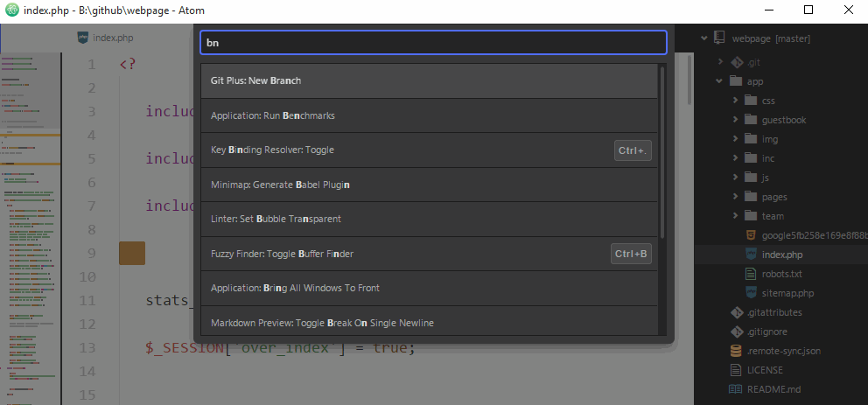Viewport: 868px width, 405px height.
Task: Click the folder icon beside pages
Action: coord(751,197)
